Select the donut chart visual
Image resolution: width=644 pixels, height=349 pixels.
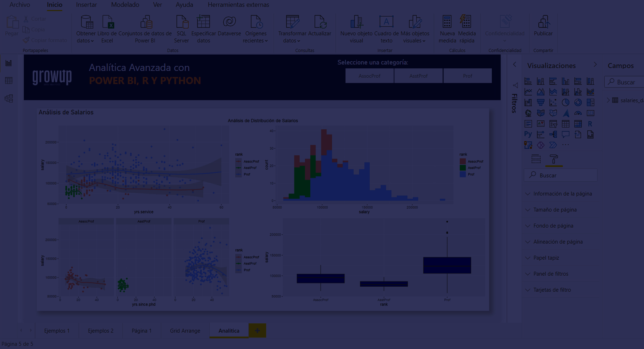pos(578,102)
